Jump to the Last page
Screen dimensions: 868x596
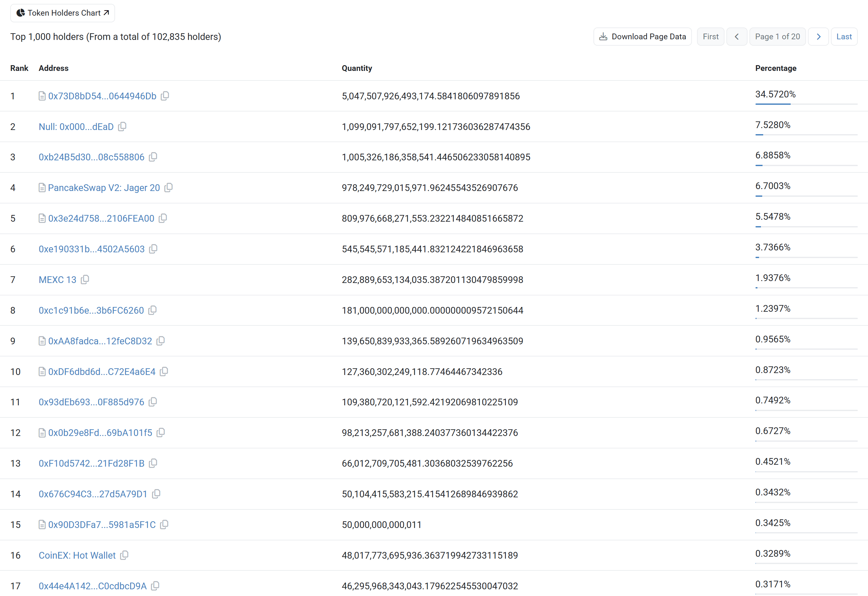pyautogui.click(x=844, y=37)
